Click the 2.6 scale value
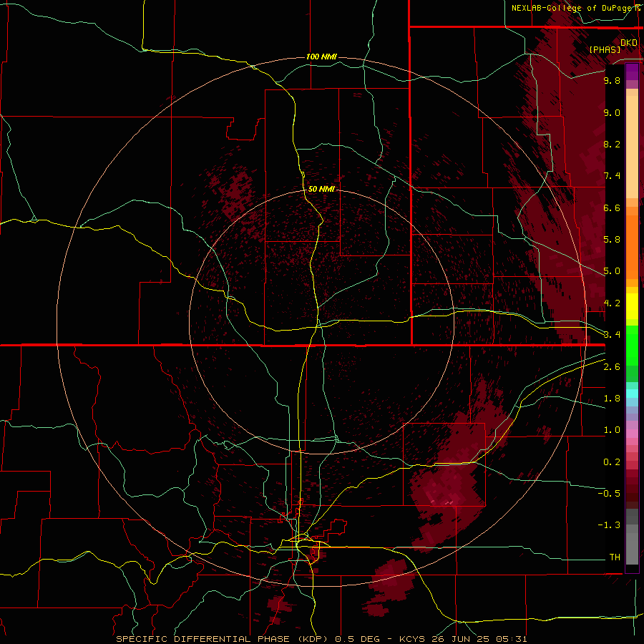644x644 pixels. [x=612, y=367]
